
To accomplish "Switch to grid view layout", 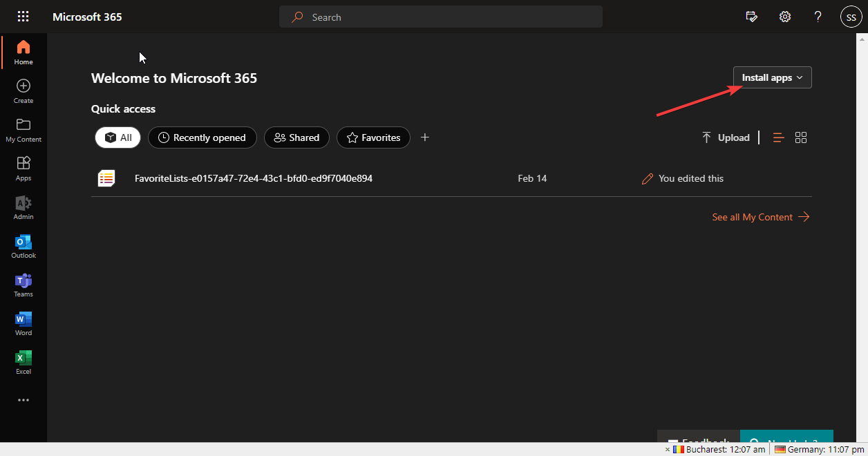I will coord(801,137).
